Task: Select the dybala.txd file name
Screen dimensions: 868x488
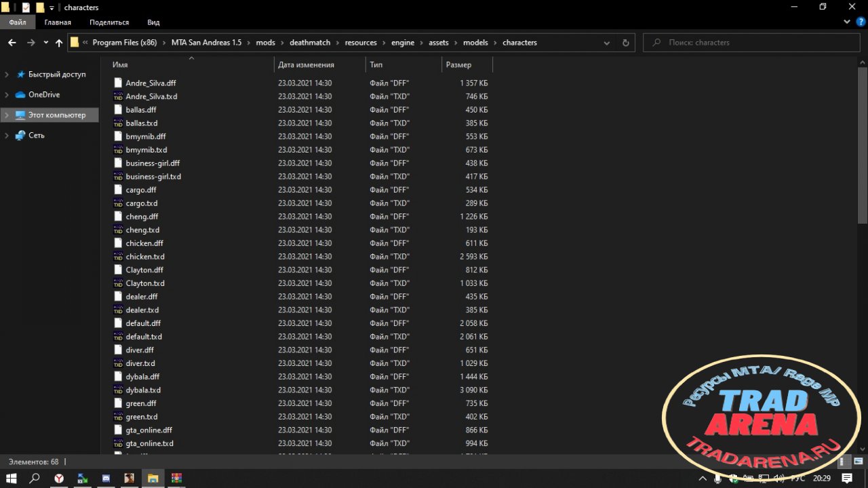Action: click(x=143, y=390)
